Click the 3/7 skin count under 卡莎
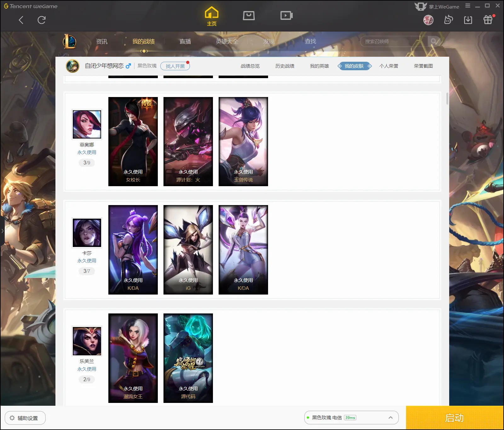504x430 pixels. (87, 271)
